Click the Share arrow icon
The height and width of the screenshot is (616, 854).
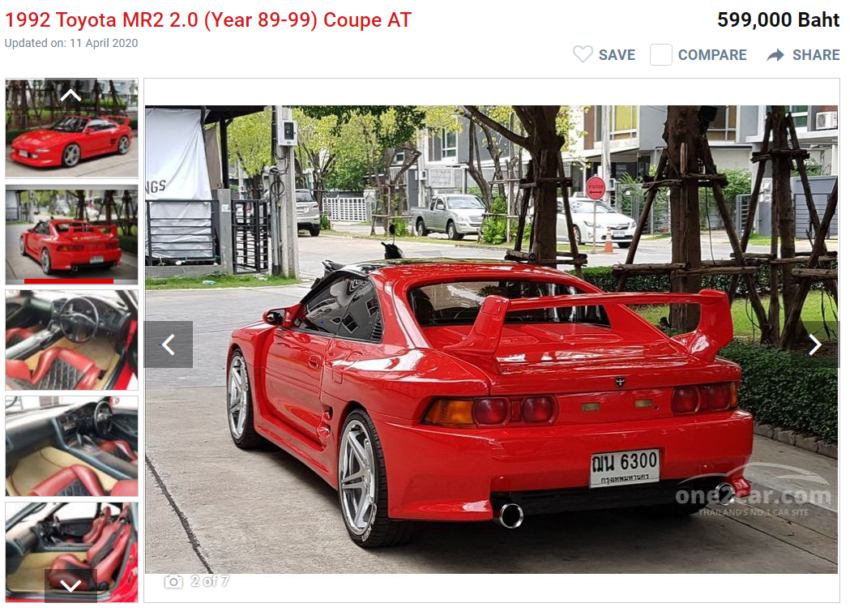coord(775,55)
